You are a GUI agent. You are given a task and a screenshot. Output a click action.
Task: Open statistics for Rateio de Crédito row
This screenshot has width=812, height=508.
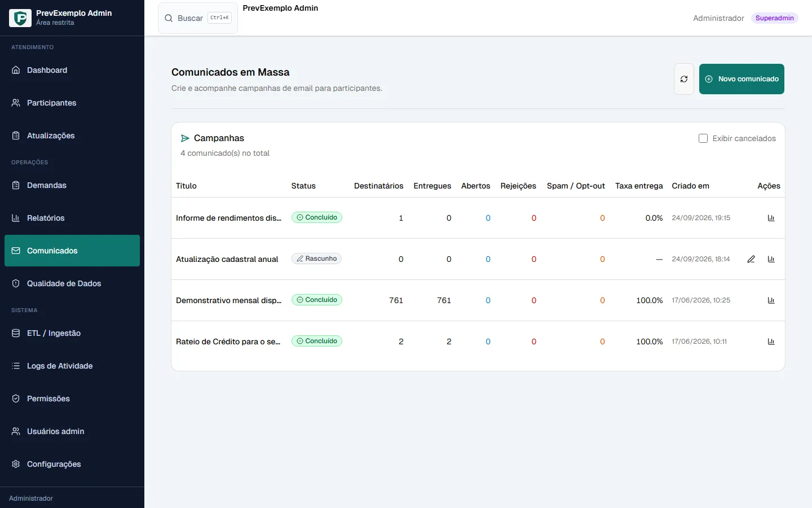point(771,341)
